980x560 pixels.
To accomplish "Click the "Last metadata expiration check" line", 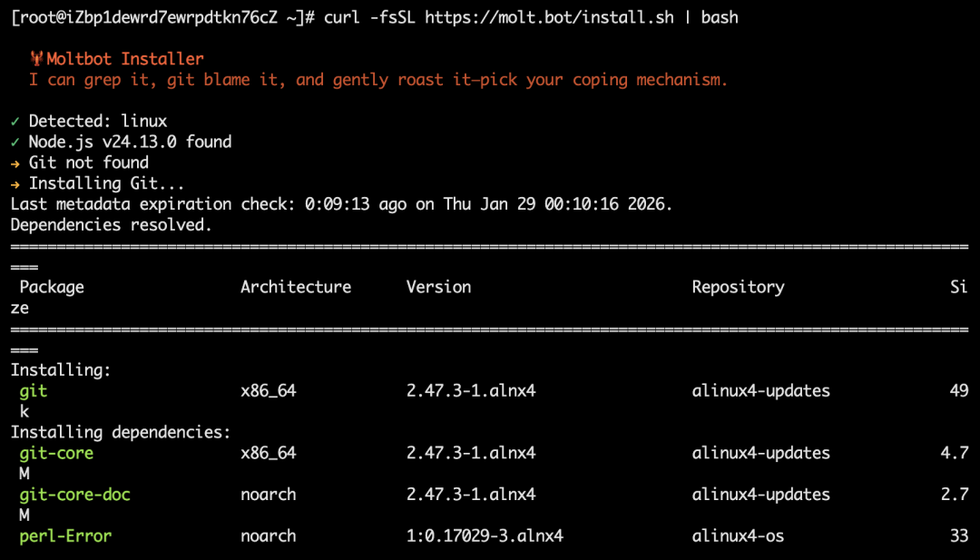I will point(341,204).
